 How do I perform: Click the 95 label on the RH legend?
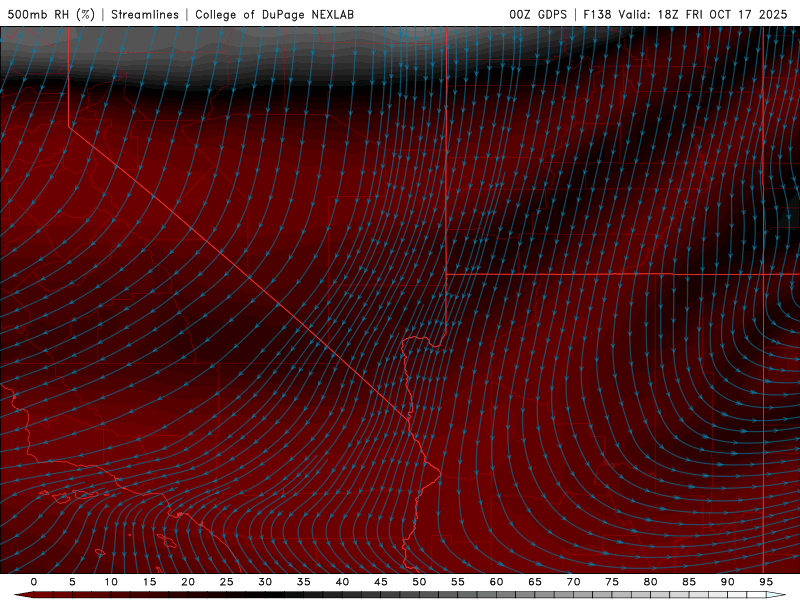tap(766, 582)
